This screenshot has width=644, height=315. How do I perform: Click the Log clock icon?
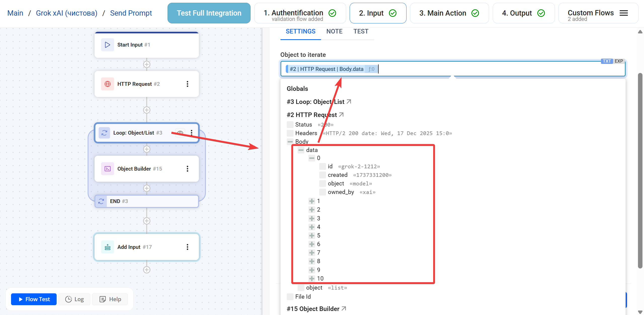click(68, 299)
